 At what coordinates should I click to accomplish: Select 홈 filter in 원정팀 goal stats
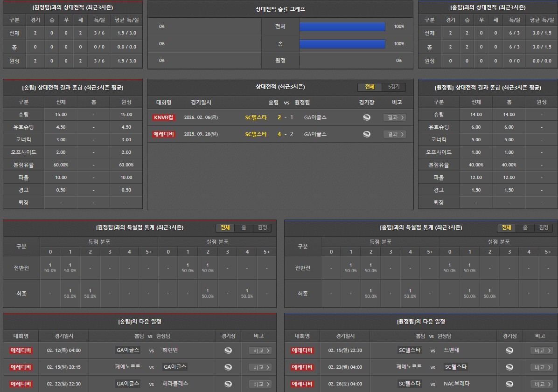click(244, 228)
